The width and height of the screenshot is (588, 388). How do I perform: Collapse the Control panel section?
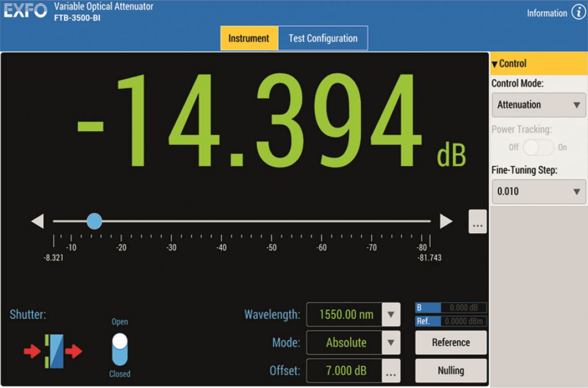point(495,64)
